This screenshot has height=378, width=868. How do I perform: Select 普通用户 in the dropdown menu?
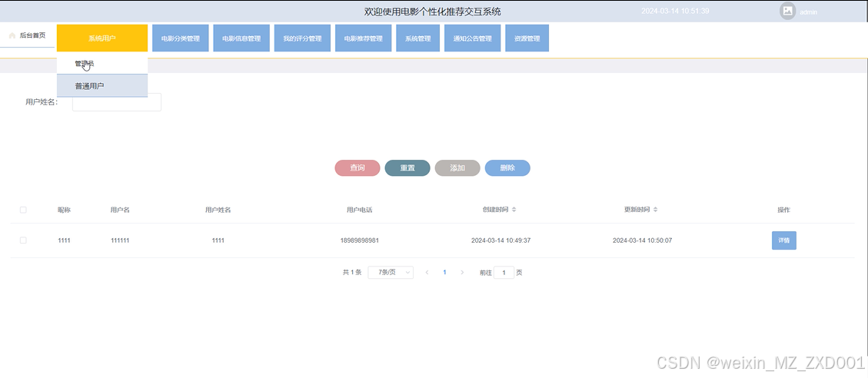click(101, 86)
